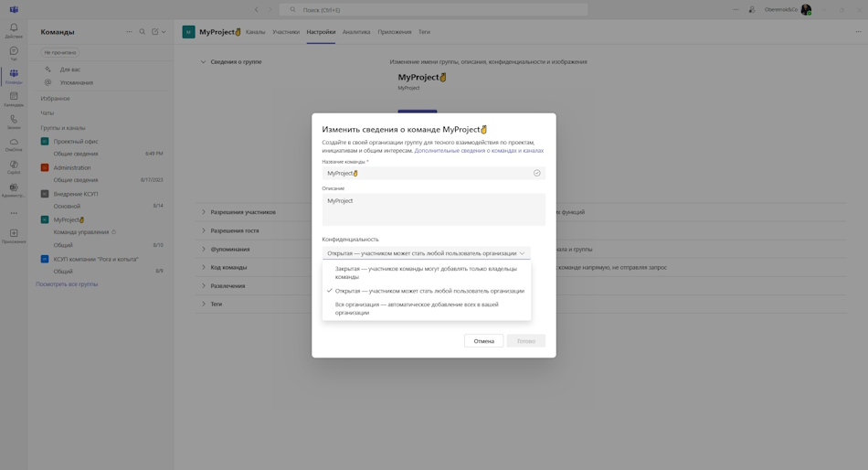Image resolution: width=868 pixels, height=470 pixels.
Task: Choose the Открытая privacy option
Action: coord(427,291)
